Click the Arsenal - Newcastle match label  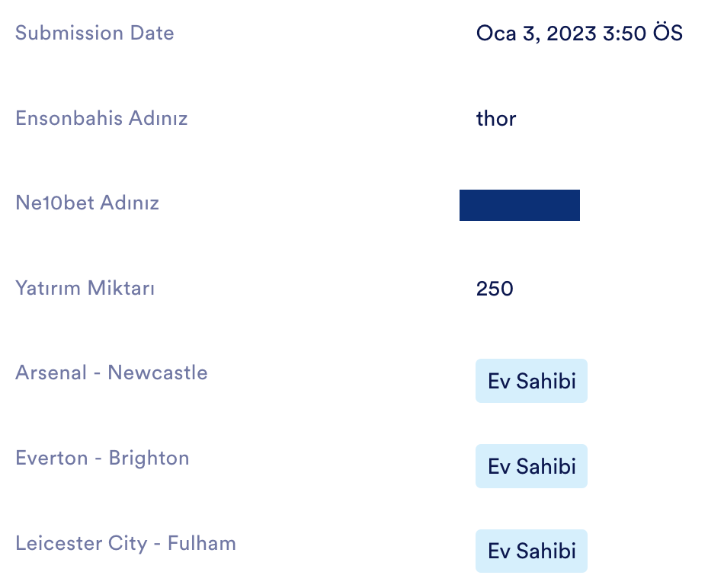click(x=111, y=373)
